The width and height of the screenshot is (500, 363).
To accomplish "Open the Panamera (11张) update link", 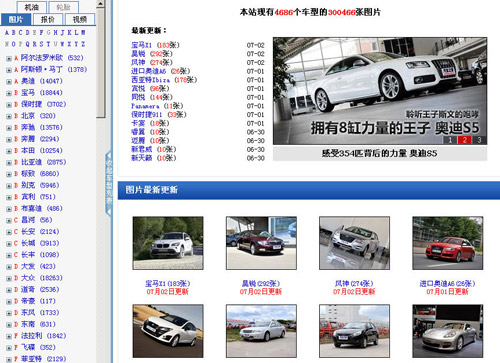I will pyautogui.click(x=157, y=106).
